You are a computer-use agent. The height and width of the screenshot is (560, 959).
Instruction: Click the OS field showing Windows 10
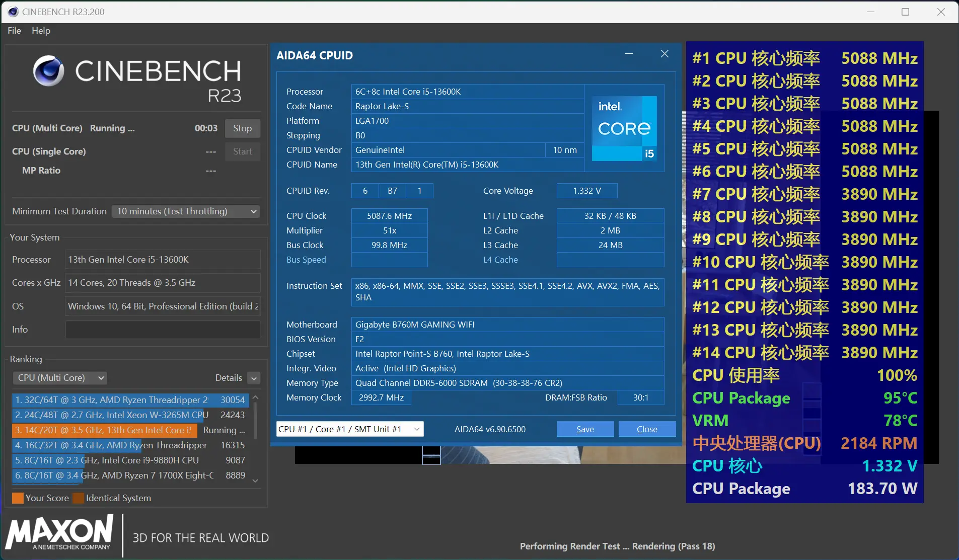click(163, 306)
